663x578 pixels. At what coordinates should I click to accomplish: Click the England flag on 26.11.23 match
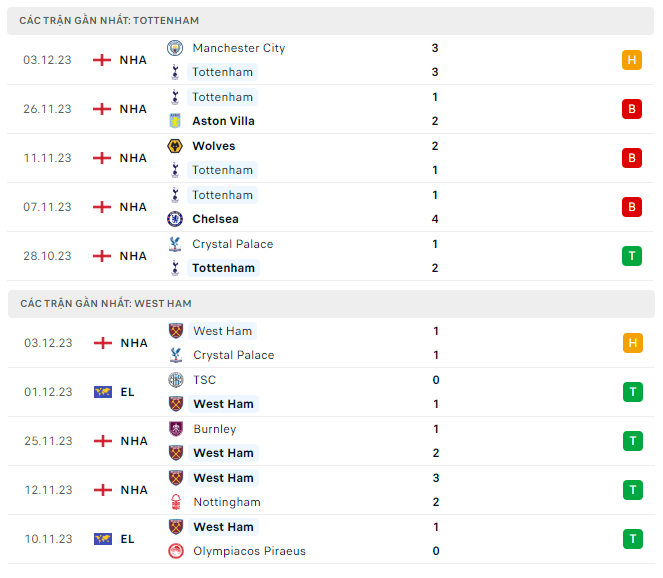pyautogui.click(x=102, y=109)
